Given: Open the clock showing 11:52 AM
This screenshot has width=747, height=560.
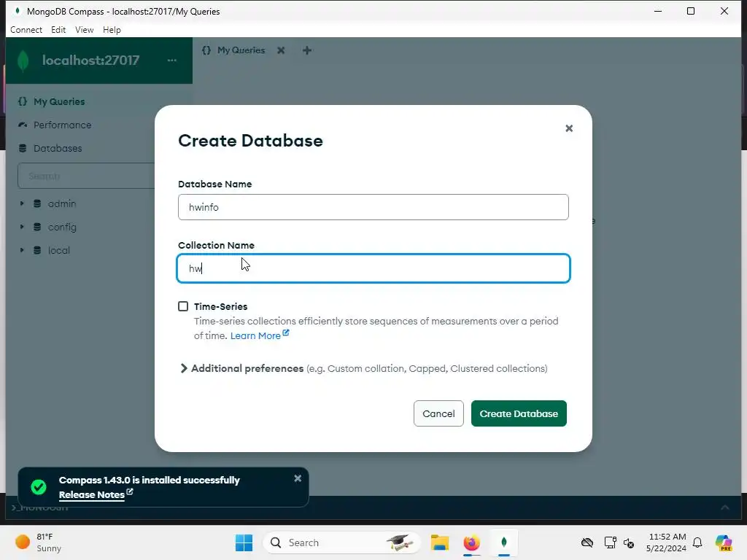Looking at the screenshot, I should [667, 542].
